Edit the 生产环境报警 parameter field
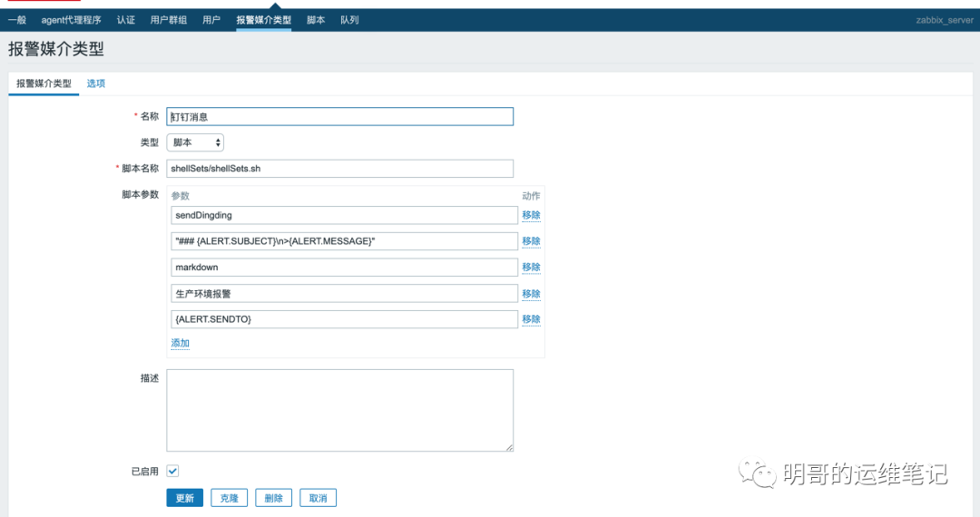The width and height of the screenshot is (980, 517). point(345,294)
